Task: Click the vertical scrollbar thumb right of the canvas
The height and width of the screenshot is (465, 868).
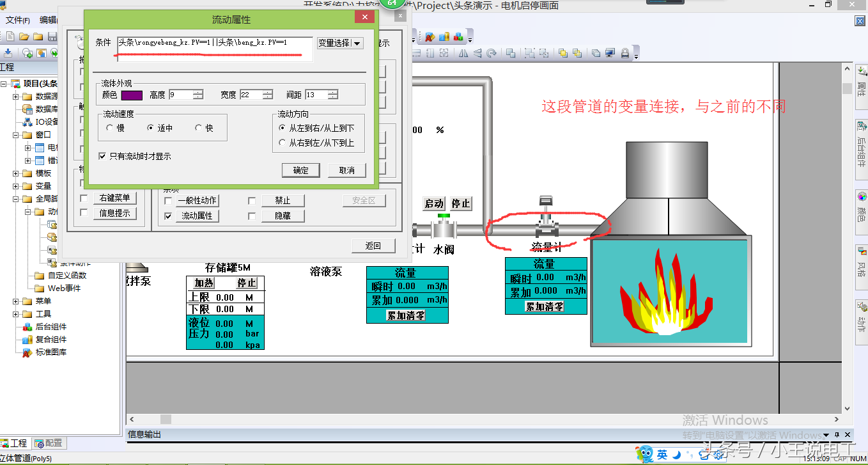Action: click(x=847, y=88)
